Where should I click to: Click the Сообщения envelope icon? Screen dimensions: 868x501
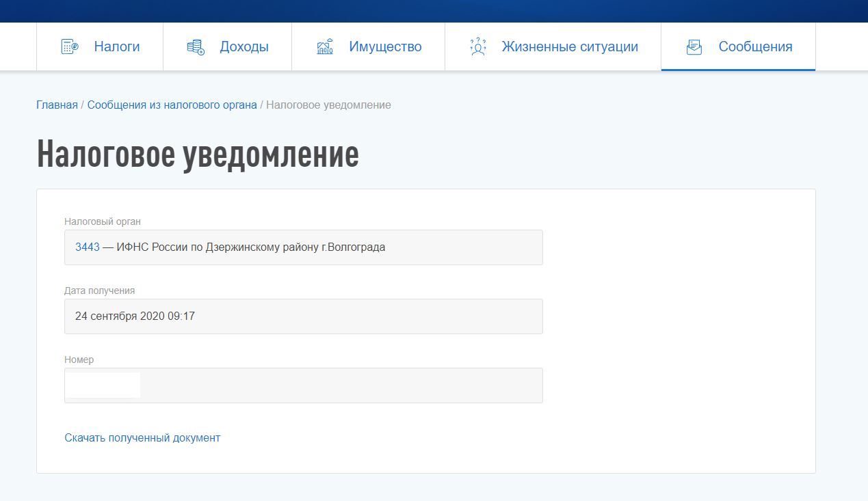695,46
